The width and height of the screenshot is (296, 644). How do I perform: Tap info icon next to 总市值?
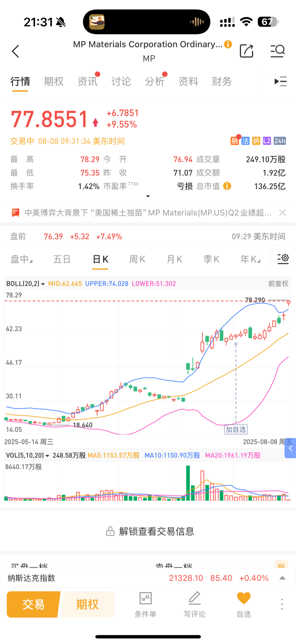227,186
